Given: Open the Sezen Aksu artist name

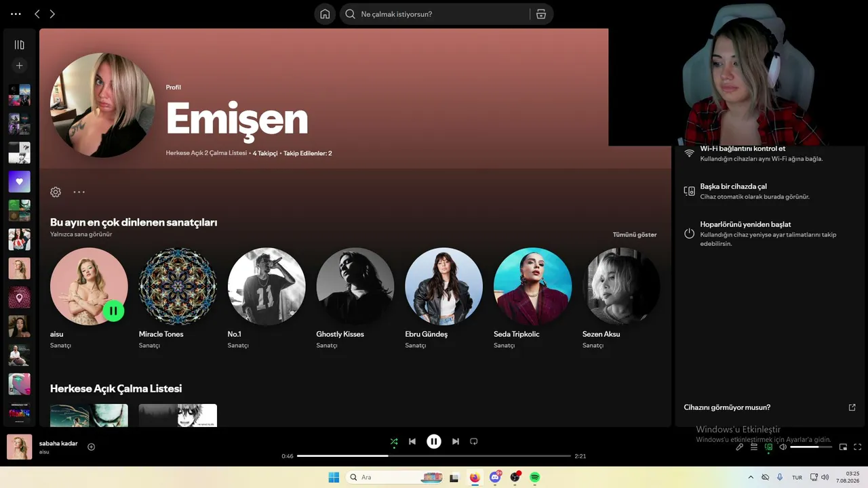Looking at the screenshot, I should point(601,334).
